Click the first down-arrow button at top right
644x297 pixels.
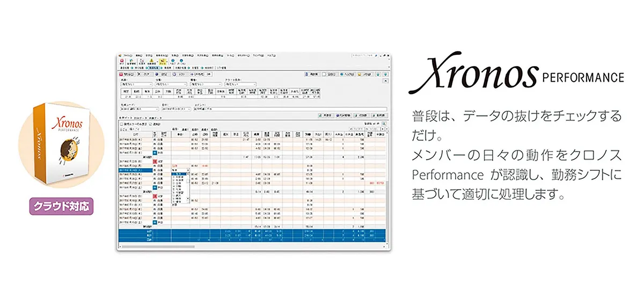tap(378, 74)
